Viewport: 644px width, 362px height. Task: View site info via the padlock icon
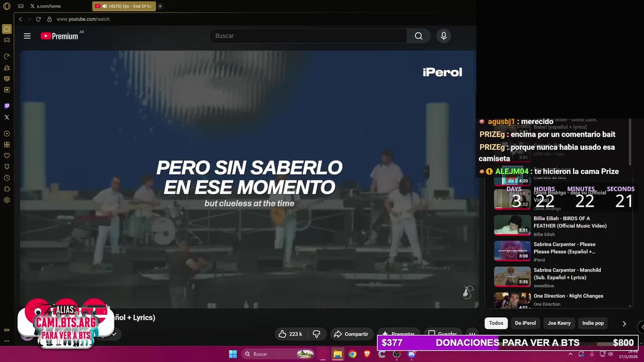tap(49, 19)
